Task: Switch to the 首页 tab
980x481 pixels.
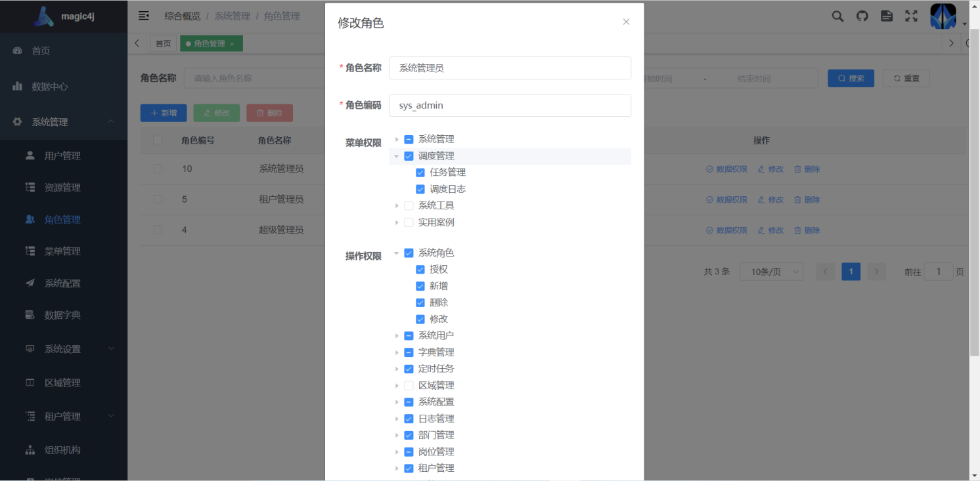Action: coord(163,43)
